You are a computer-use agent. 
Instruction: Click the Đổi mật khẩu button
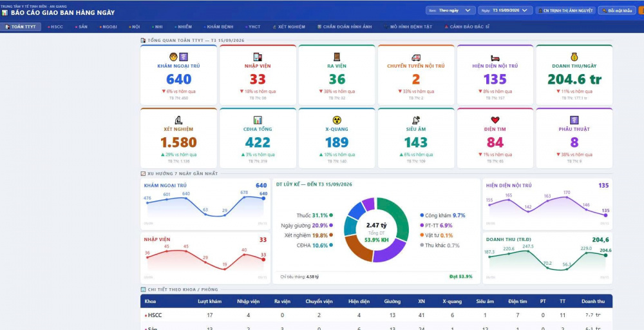pos(617,10)
